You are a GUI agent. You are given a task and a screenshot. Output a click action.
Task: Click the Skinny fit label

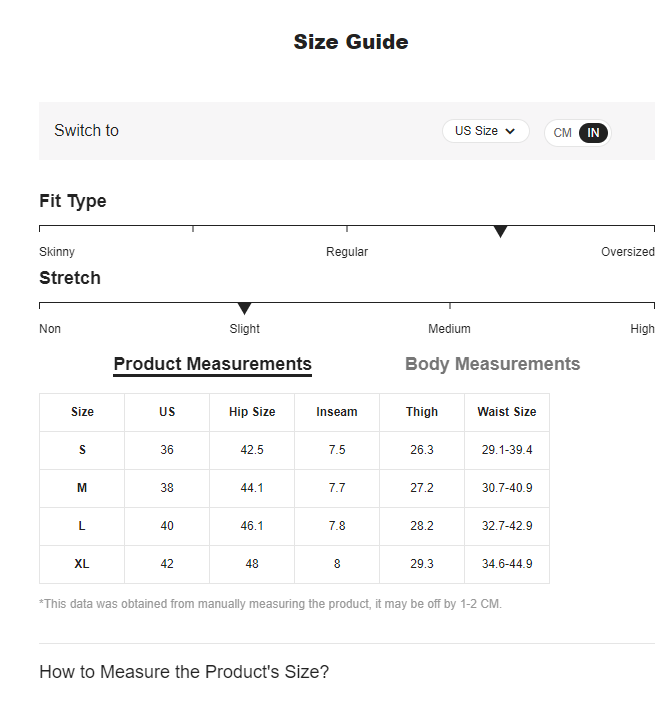coord(57,252)
